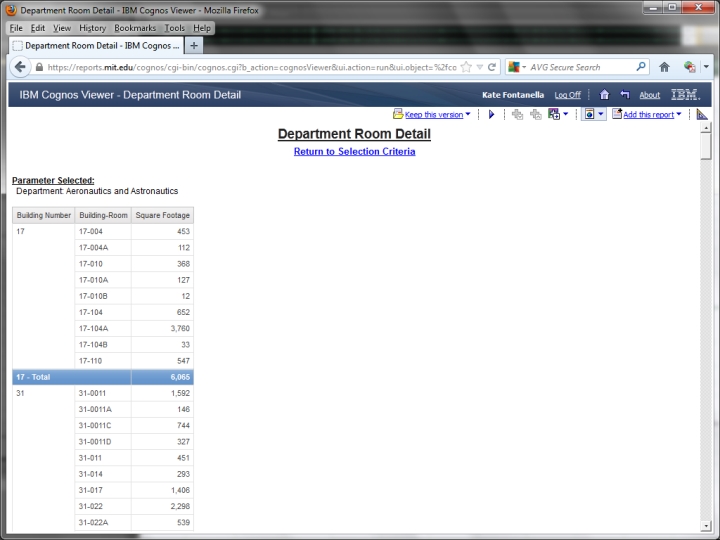Screen dimensions: 720x540
Task: Open the view format dropdown
Action: [x=601, y=115]
